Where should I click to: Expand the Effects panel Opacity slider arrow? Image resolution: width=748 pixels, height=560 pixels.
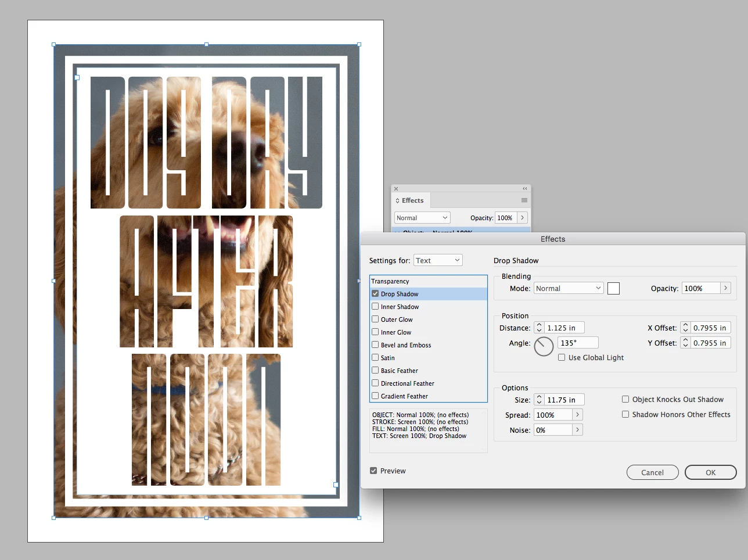pos(522,218)
